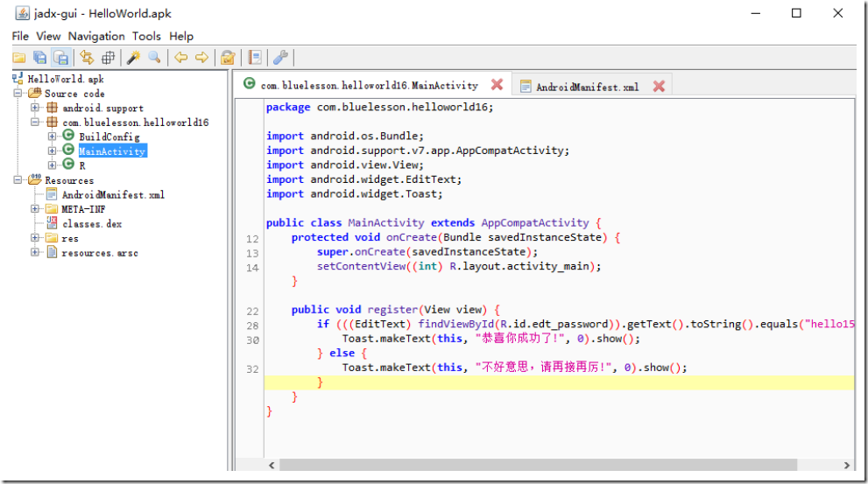Click the Open file folder toolbar icon
Image resolution: width=868 pixels, height=484 pixels.
18,58
